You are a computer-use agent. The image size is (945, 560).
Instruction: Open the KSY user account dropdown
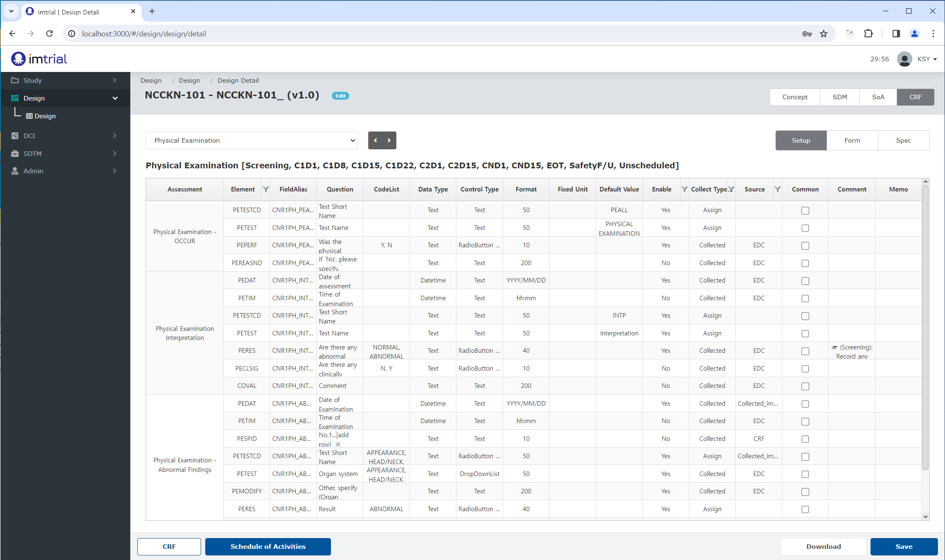917,59
